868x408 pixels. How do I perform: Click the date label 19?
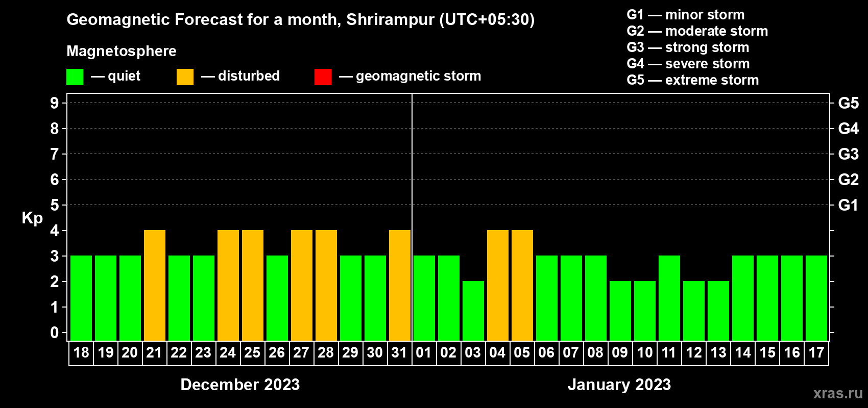(106, 353)
